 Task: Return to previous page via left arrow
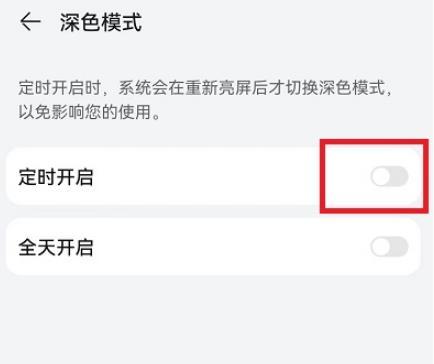pos(30,22)
